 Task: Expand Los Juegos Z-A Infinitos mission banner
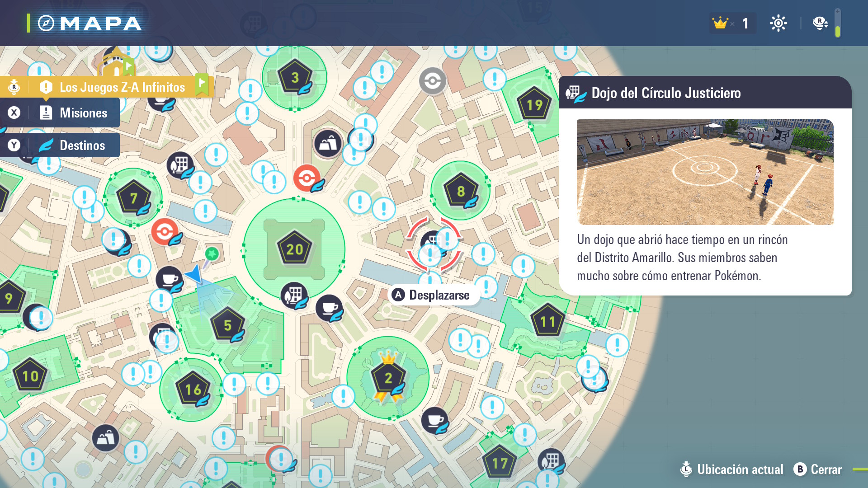(122, 87)
